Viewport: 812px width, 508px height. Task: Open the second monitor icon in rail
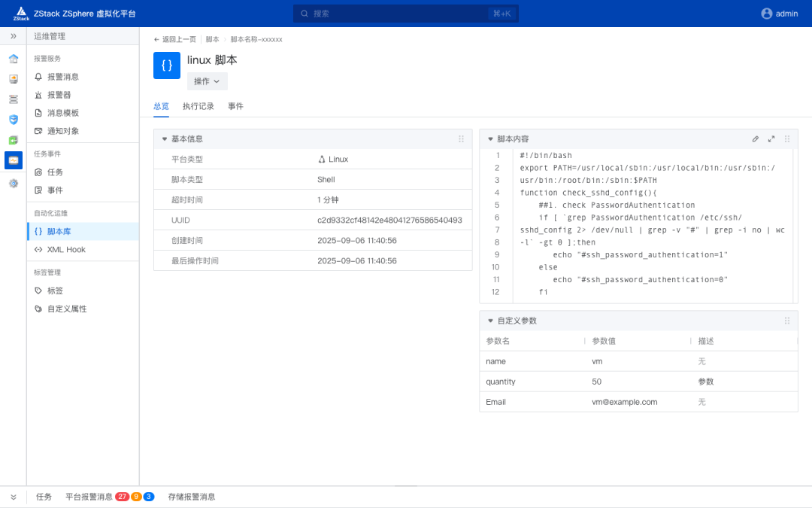(x=14, y=79)
